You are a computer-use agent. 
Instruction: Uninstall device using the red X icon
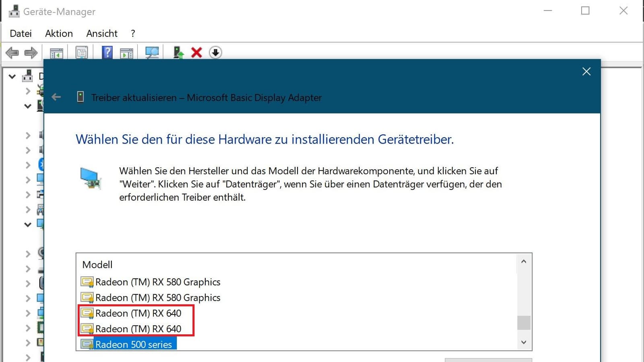196,53
